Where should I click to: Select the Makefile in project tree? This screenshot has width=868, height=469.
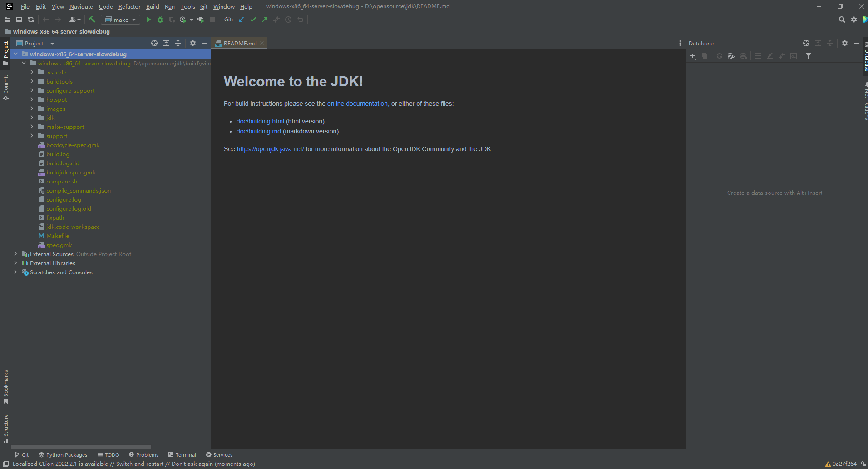tap(58, 236)
